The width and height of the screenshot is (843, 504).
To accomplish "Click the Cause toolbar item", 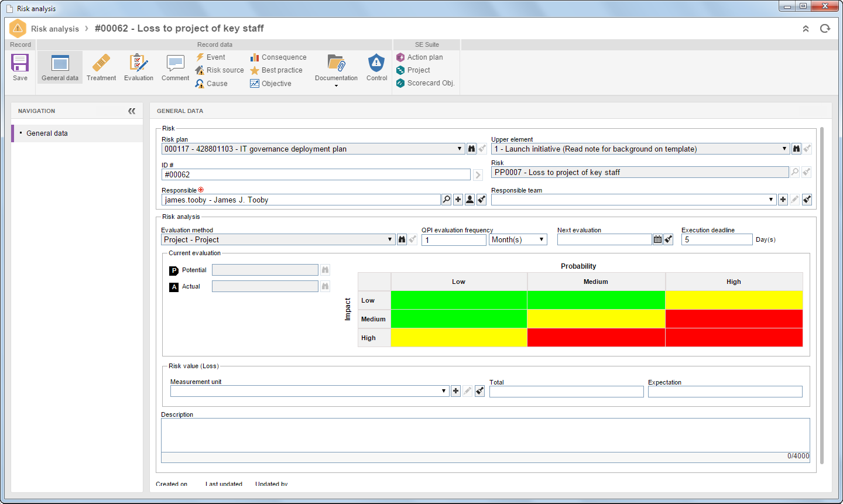I will [x=211, y=84].
